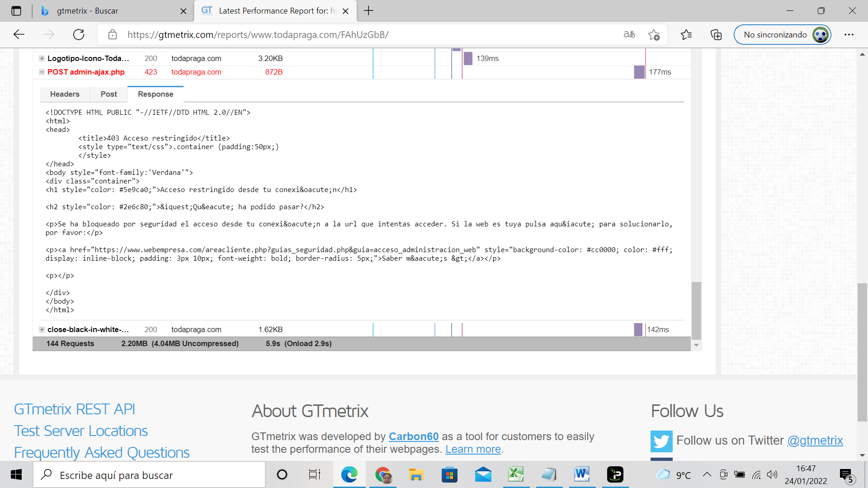Open the Mail app from taskbar
This screenshot has height=488, width=868.
point(483,474)
